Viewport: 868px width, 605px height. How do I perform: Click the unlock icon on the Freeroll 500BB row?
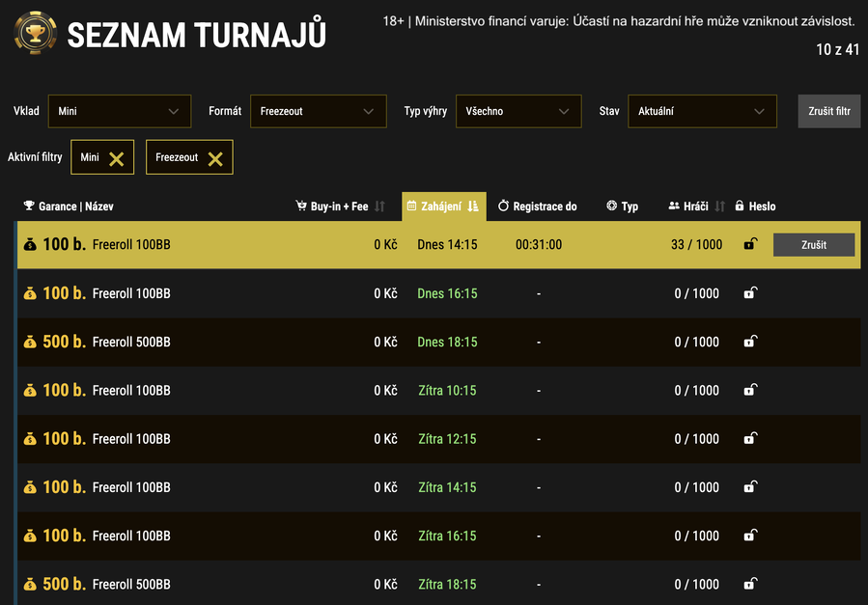click(749, 342)
